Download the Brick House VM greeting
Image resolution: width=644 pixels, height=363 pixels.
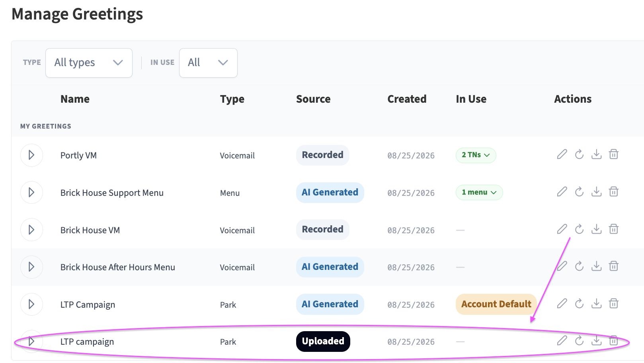(596, 229)
